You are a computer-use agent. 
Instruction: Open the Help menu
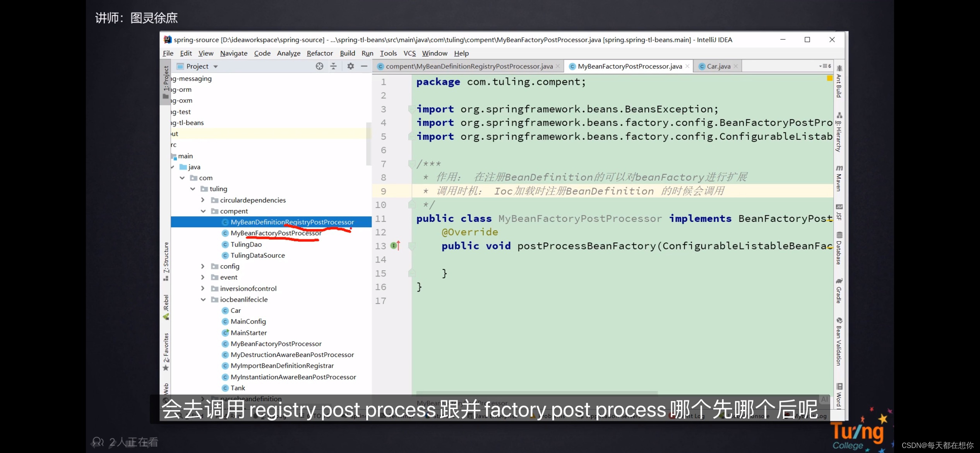(461, 53)
